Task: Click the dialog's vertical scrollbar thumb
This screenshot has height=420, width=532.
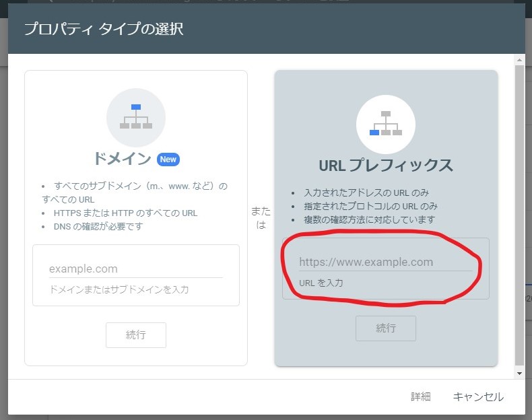Action: pos(519,215)
